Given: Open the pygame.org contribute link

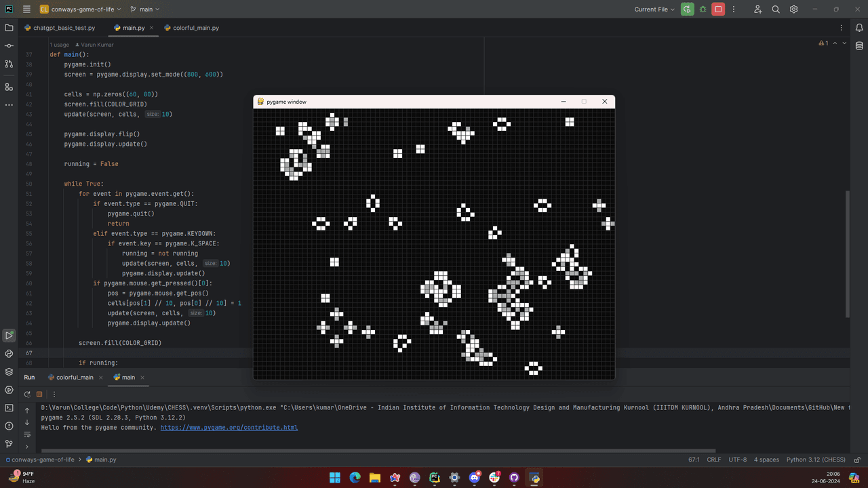Looking at the screenshot, I should point(229,428).
